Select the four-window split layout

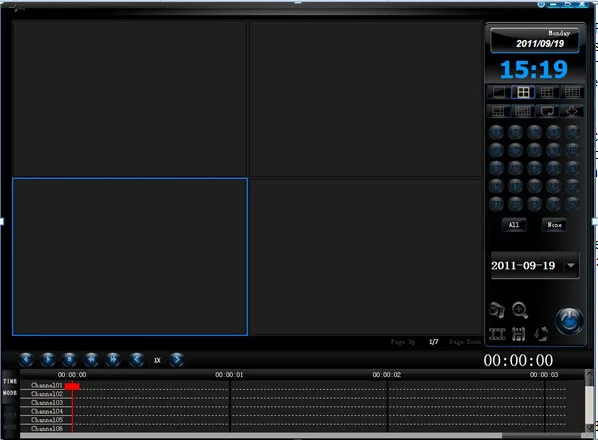click(523, 92)
